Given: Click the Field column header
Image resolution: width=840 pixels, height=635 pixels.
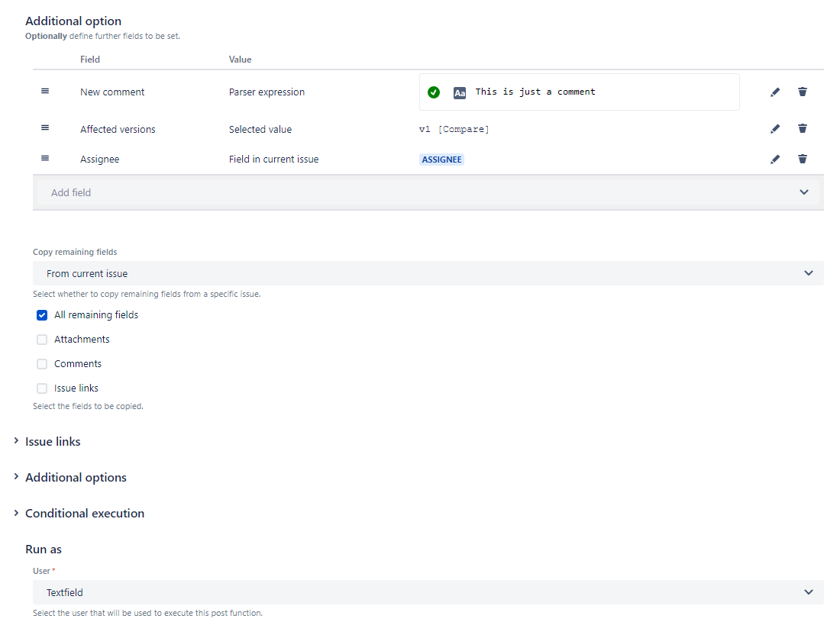Looking at the screenshot, I should click(90, 60).
